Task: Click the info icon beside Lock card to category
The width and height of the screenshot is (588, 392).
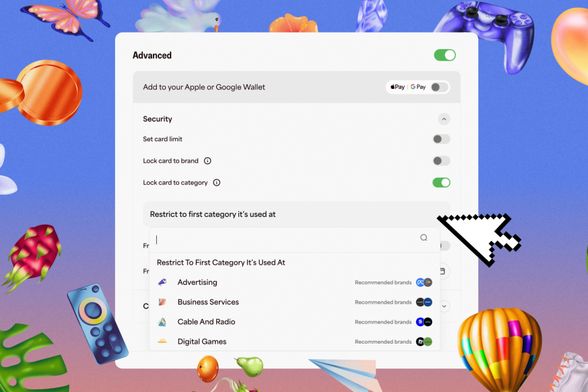Action: point(217,183)
